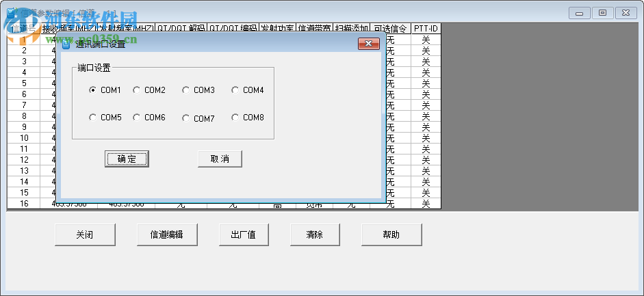Viewport: 644px width, 296px height.
Task: Minimize the channel parameter window
Action: 580,13
